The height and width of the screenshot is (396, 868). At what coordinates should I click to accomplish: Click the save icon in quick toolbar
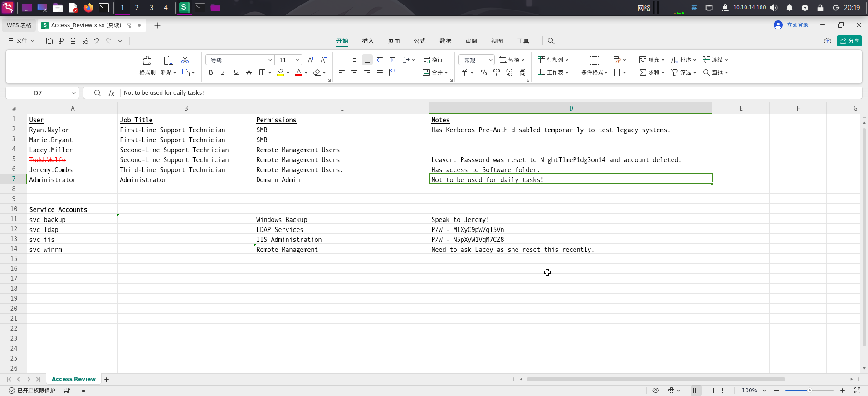click(49, 41)
